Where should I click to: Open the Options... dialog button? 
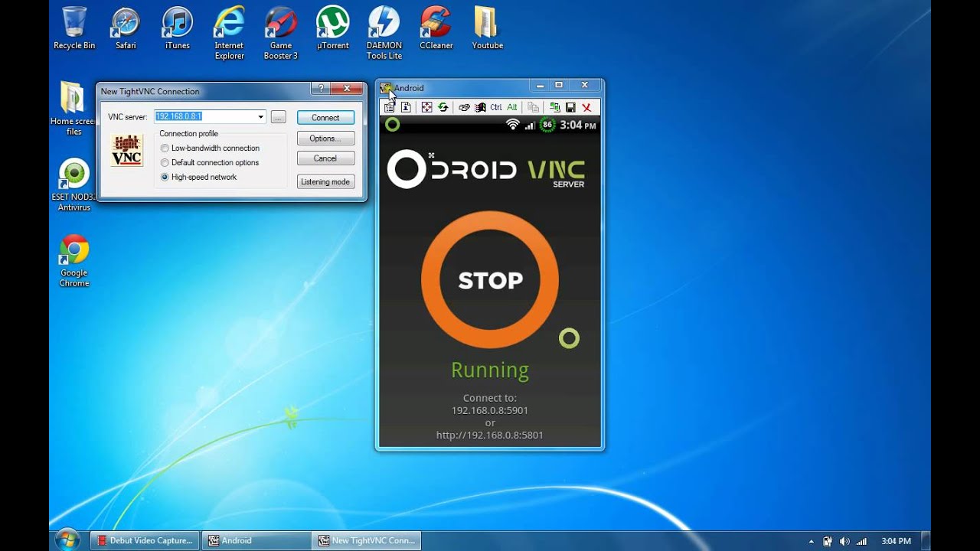click(x=325, y=139)
